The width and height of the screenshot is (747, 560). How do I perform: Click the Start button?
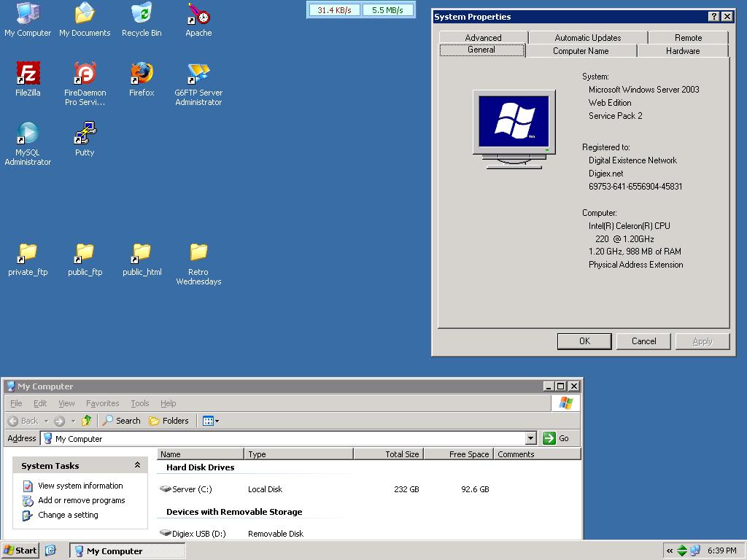click(20, 551)
